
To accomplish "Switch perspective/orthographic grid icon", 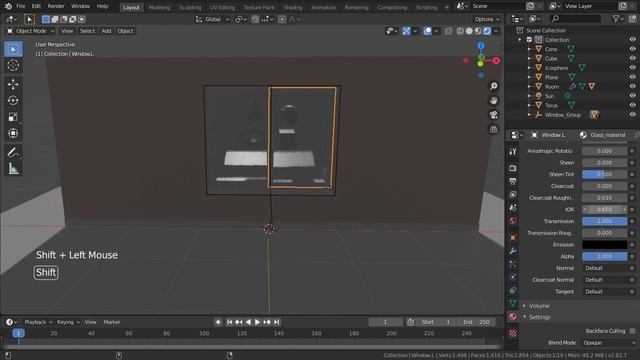I will [494, 129].
